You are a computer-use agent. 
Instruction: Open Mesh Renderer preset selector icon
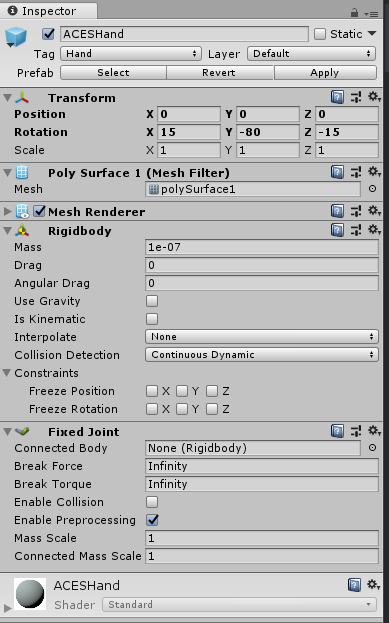tap(356, 211)
